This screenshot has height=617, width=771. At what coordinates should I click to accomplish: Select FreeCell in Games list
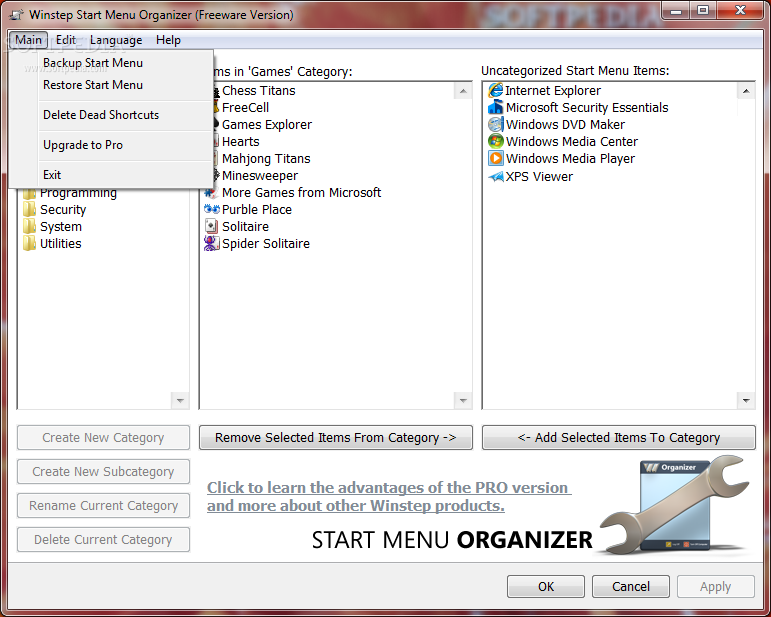pyautogui.click(x=245, y=107)
